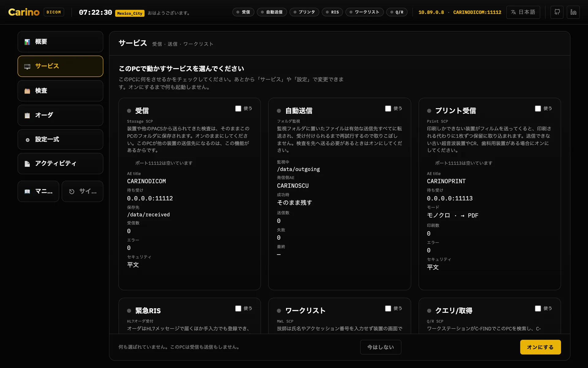Click the Q/R status pill in header
Screen dimensions: 588x368
click(397, 12)
